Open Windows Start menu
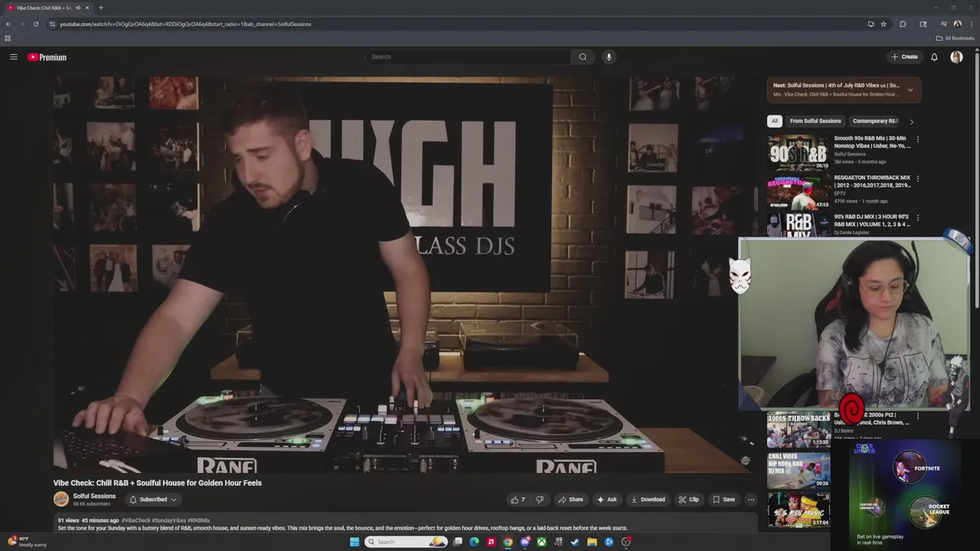Screen dimensions: 980x551 tap(354, 542)
